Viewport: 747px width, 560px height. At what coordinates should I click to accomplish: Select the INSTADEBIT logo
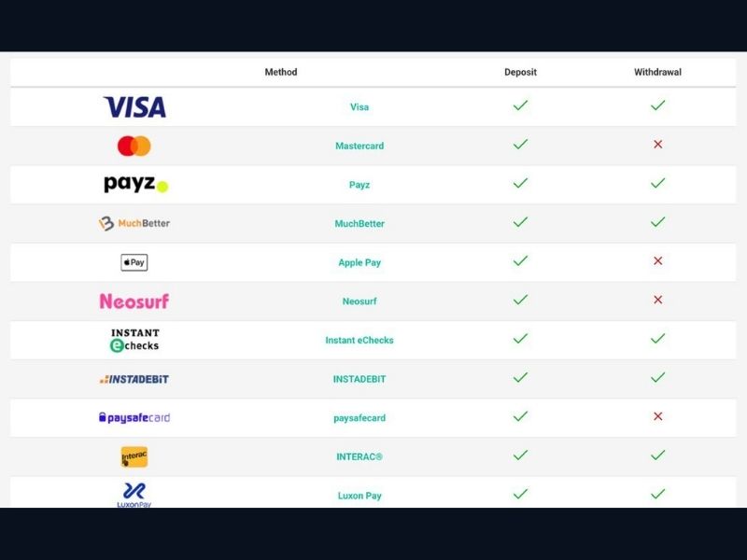(x=134, y=379)
